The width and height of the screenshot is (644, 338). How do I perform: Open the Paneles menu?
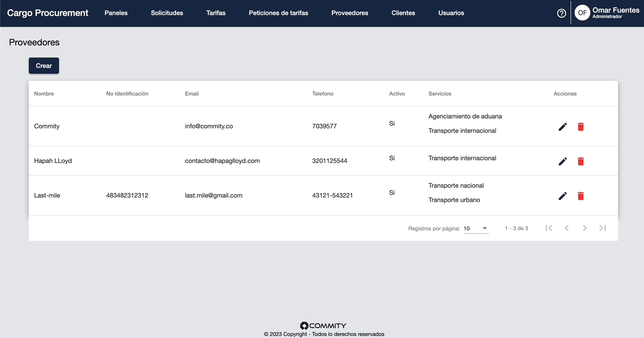(116, 13)
